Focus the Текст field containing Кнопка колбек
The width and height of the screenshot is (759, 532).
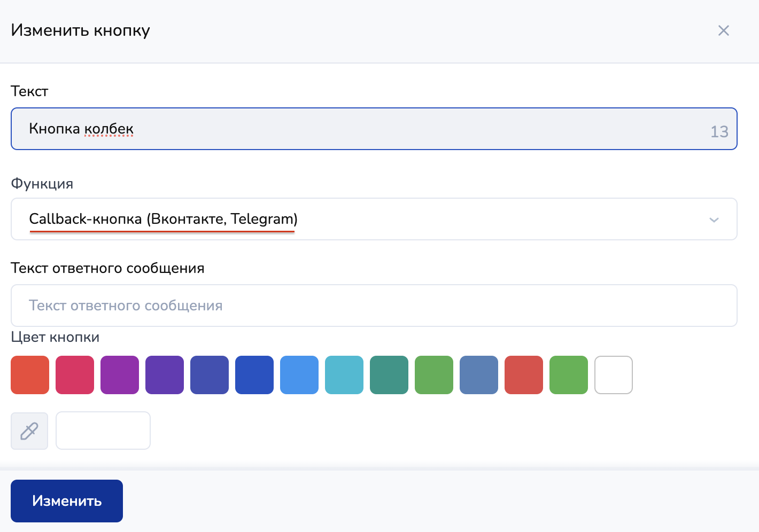tap(363, 129)
